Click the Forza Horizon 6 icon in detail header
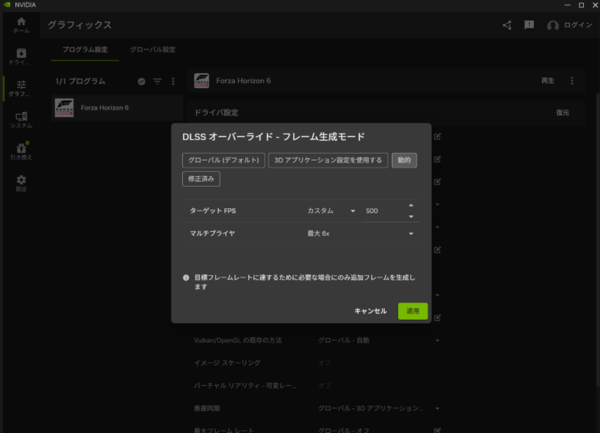Screen dimensions: 600x433 201,81
